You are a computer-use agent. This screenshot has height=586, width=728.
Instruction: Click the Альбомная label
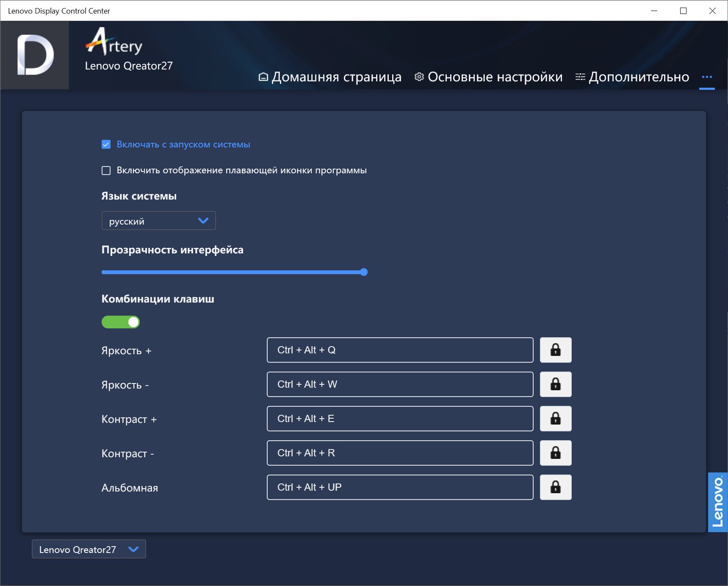tap(130, 488)
